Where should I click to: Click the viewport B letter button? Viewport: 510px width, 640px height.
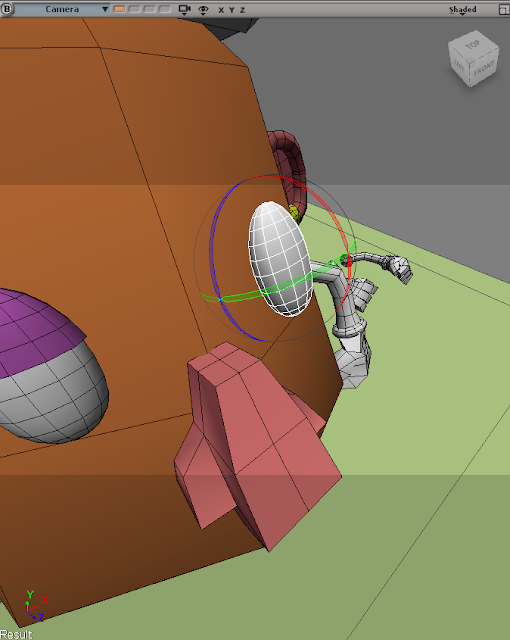pos(7,9)
